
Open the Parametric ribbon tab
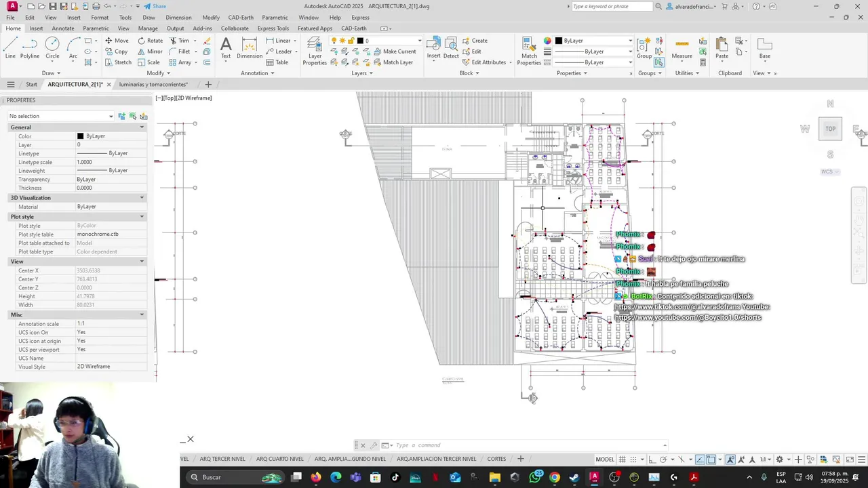96,28
